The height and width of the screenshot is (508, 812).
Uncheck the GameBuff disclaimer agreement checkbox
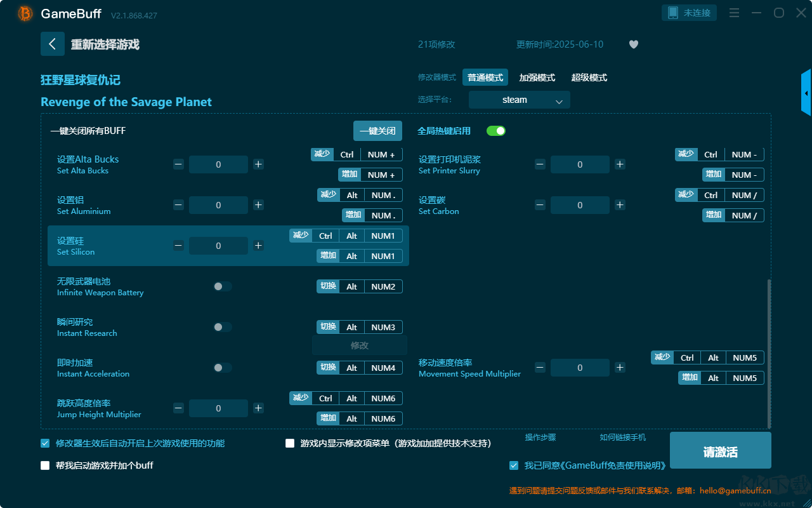(514, 465)
